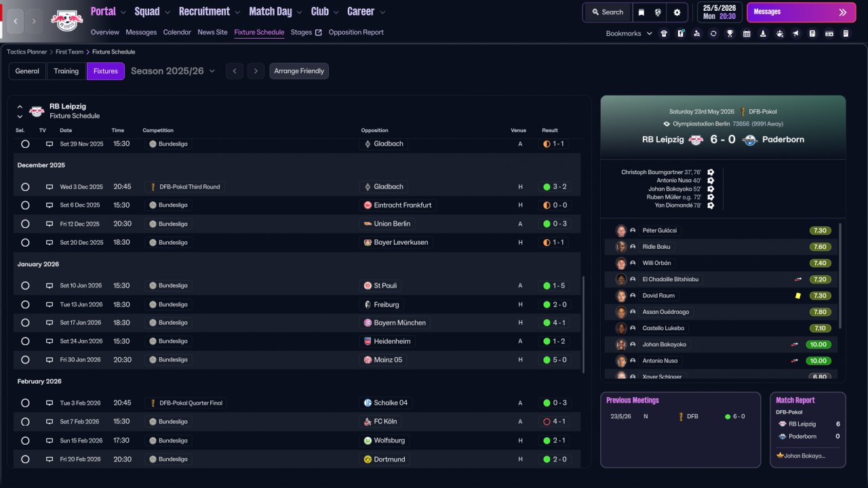The image size is (868, 488).
Task: Click the player ratings list scrollbar
Action: [x=840, y=277]
